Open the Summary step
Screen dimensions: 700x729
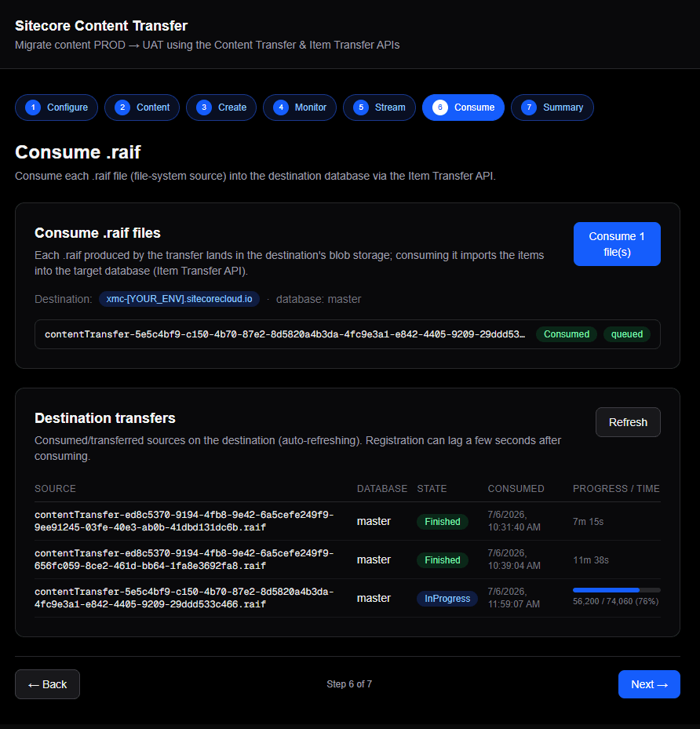click(552, 108)
